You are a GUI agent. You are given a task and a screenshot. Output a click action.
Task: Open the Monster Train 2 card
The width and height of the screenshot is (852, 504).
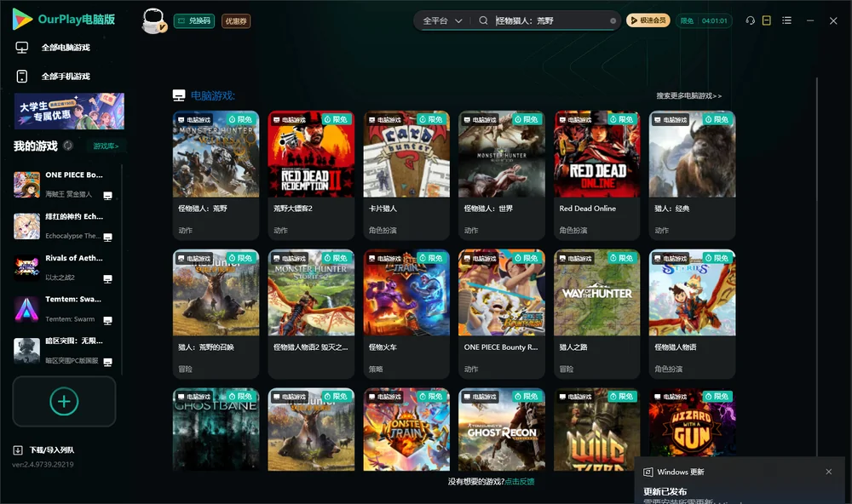[406, 429]
